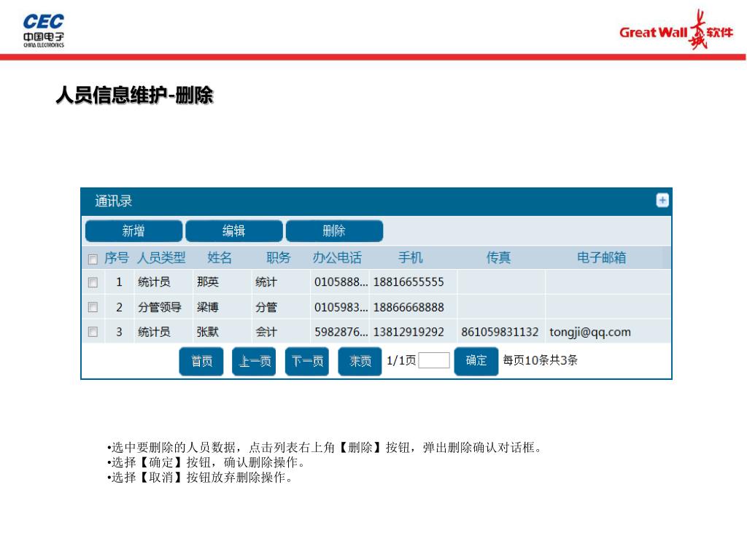The width and height of the screenshot is (747, 560).
Task: Click fax number 861059831132
Action: click(x=500, y=332)
